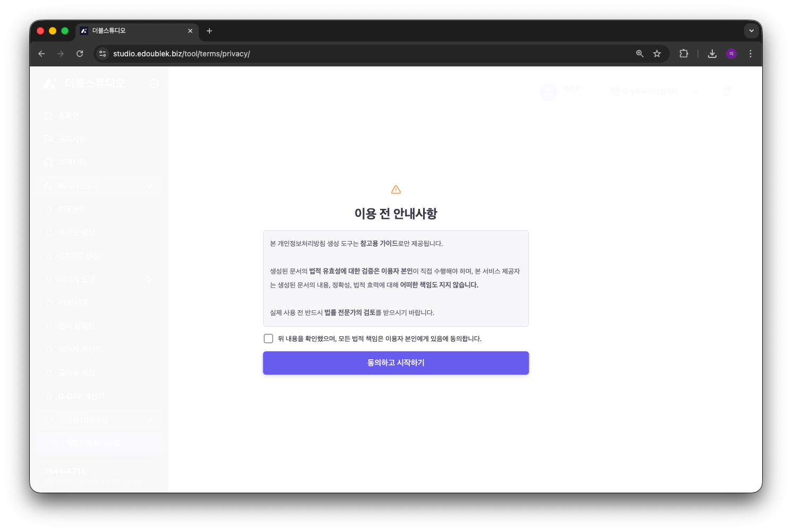
Task: Collapse the 약관생성(Beta) section chevron
Action: click(149, 419)
